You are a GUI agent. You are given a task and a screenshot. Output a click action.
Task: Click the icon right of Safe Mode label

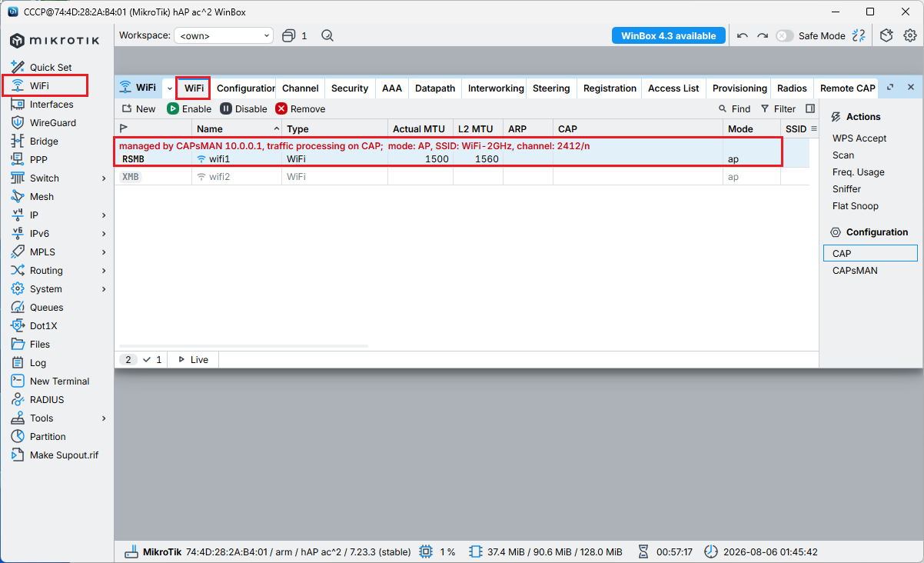[x=859, y=35]
